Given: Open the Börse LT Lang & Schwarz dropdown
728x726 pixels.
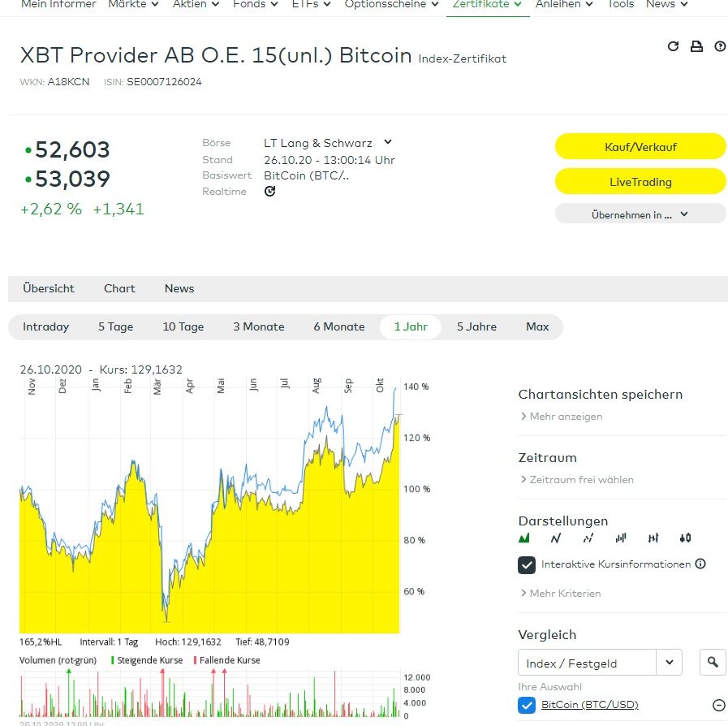Looking at the screenshot, I should click(x=388, y=143).
